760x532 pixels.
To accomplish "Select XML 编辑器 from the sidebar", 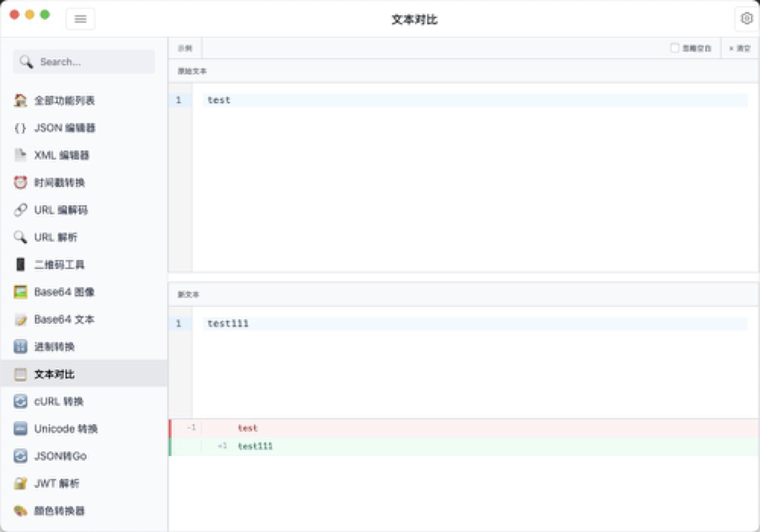I will click(62, 155).
